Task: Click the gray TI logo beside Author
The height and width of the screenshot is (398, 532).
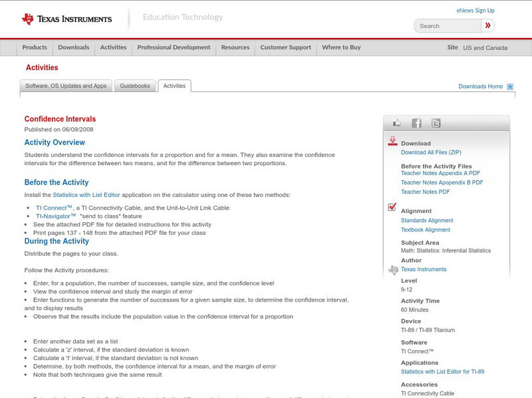Action: point(393,270)
